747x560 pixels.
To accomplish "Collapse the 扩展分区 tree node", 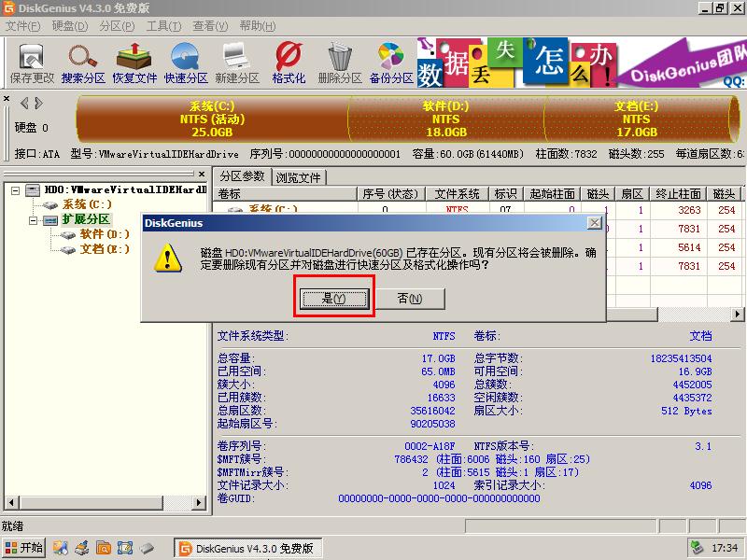I will (33, 220).
